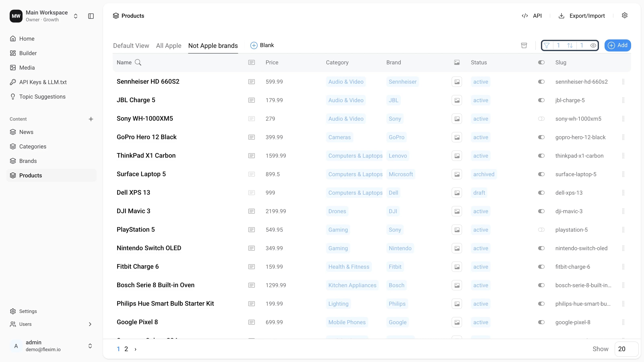644x362 pixels.
Task: Select the Not Apple brands tab
Action: click(x=213, y=45)
